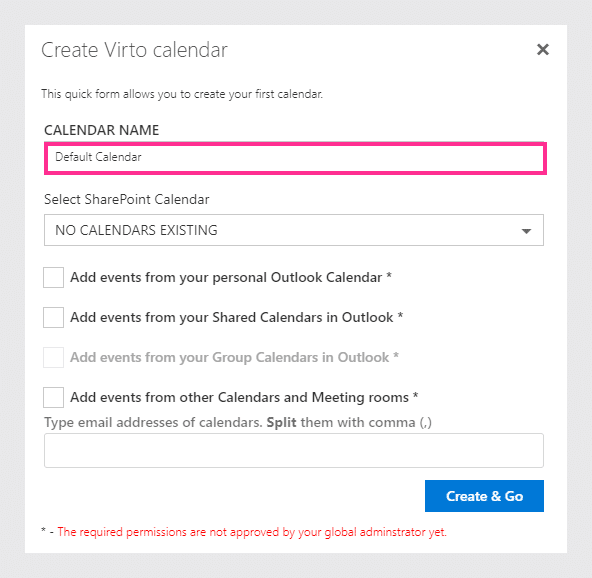This screenshot has height=578, width=592.
Task: Click the other Calendars and Meeting rooms label
Action: (244, 398)
